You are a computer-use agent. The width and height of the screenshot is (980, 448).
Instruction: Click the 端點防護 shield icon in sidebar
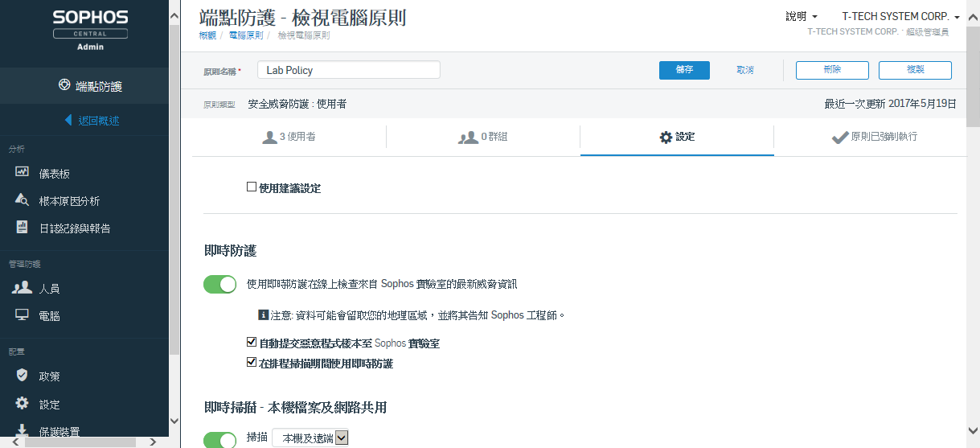point(65,85)
